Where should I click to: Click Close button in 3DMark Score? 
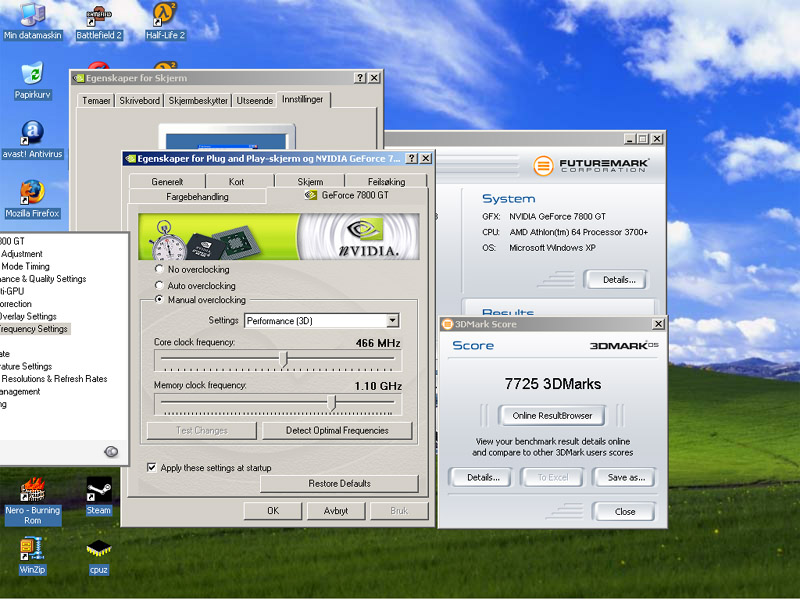624,512
